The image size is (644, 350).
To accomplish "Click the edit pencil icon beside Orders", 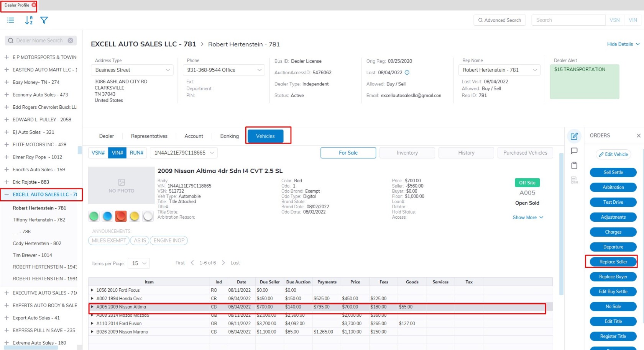I will point(574,136).
